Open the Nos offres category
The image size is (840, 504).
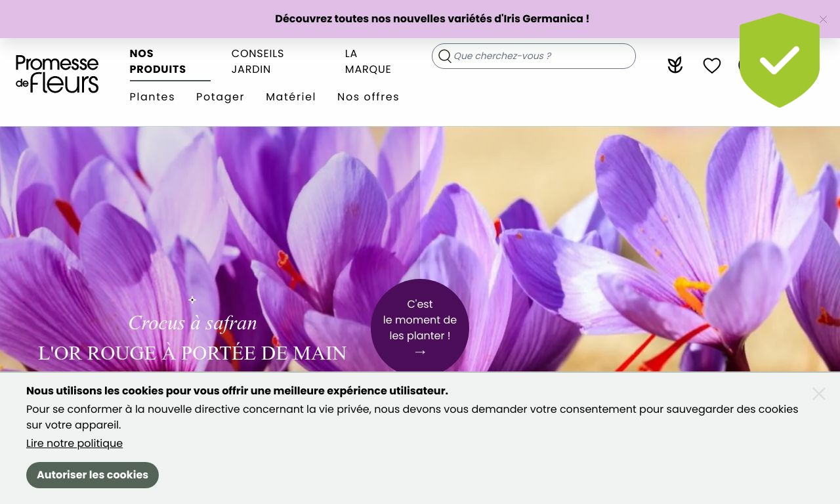point(368,97)
